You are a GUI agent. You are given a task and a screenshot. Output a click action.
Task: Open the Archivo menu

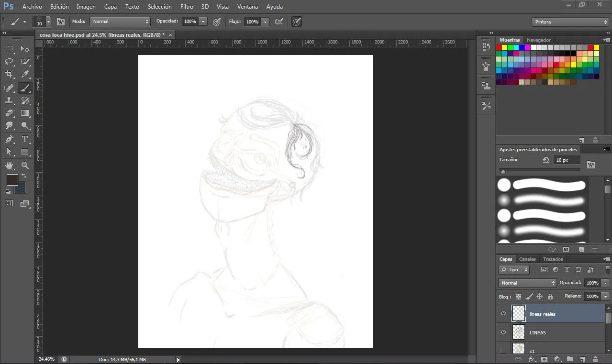[x=32, y=7]
